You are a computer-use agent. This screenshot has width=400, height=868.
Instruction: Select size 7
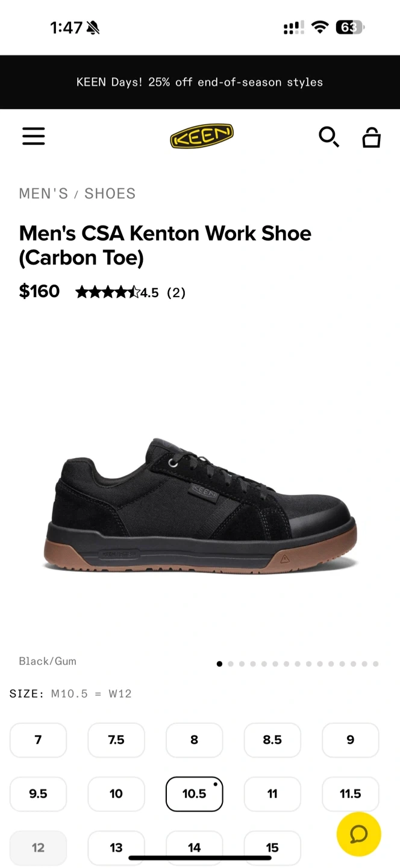38,740
